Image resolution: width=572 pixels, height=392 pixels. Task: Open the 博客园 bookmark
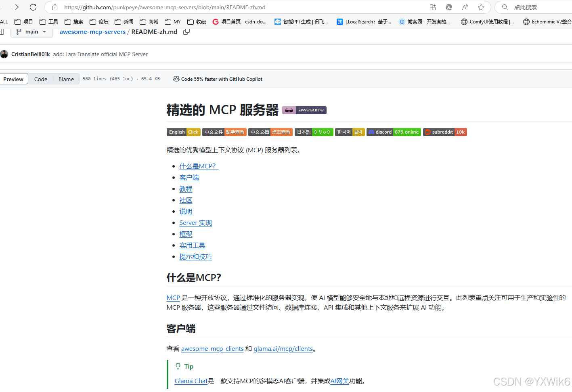pos(424,22)
